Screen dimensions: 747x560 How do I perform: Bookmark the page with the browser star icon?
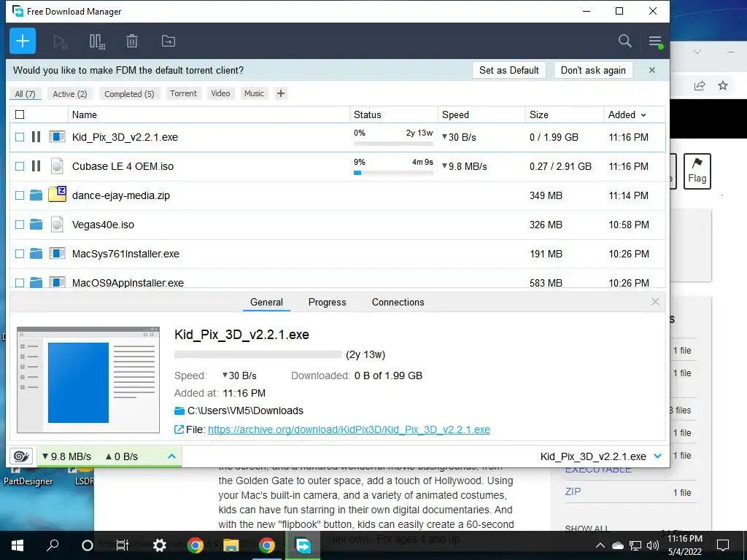click(723, 86)
